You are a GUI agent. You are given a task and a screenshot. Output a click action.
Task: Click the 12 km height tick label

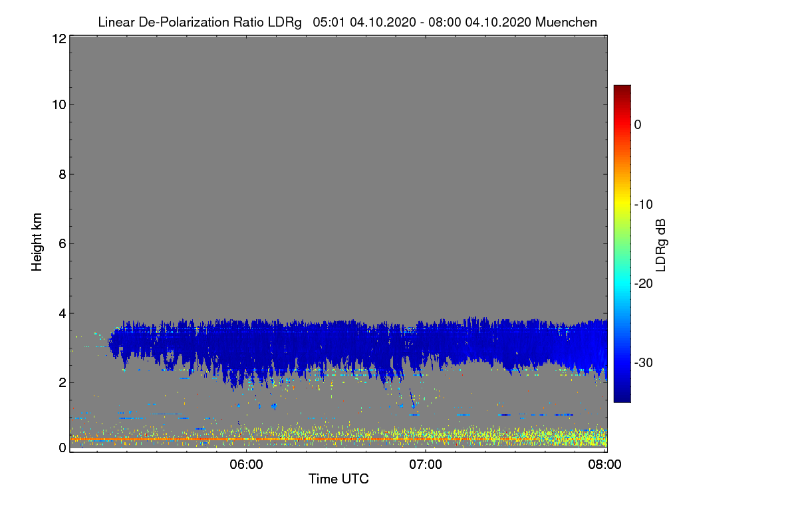58,39
